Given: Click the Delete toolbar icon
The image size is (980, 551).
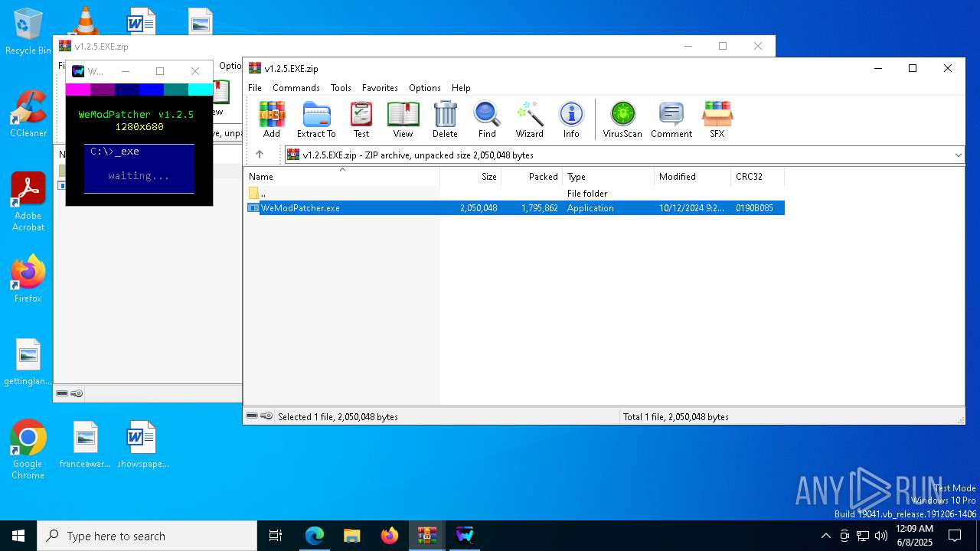Looking at the screenshot, I should (445, 120).
